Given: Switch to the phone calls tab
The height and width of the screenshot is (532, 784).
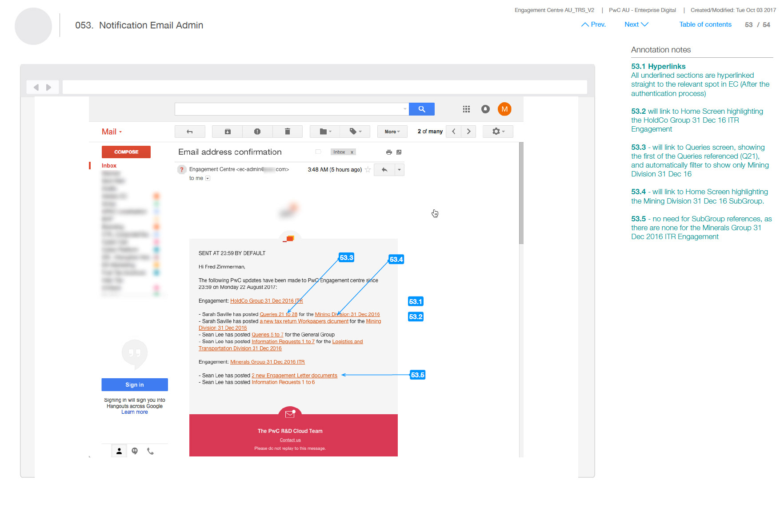Looking at the screenshot, I should point(150,451).
